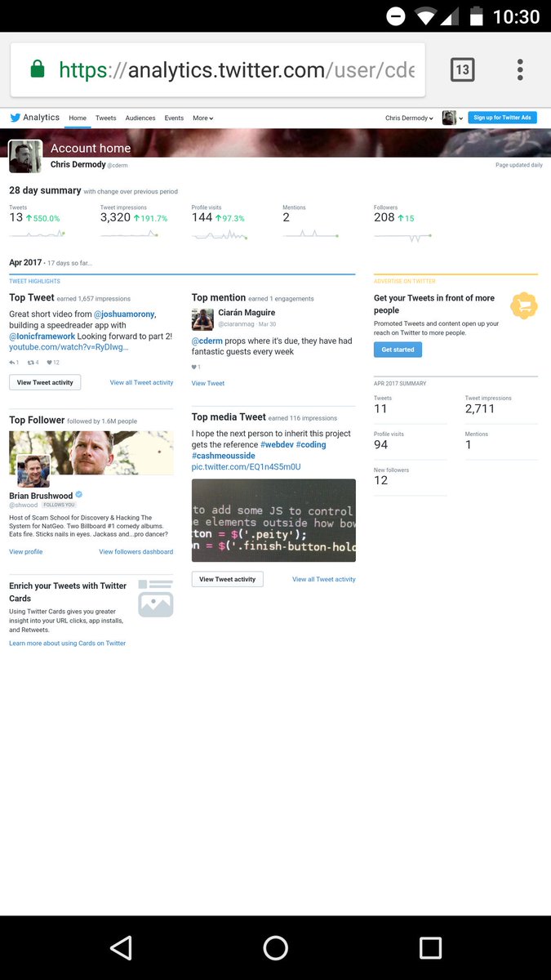Screen dimensions: 551x980
Task: Click the @Ionicframework mention
Action: click(42, 336)
